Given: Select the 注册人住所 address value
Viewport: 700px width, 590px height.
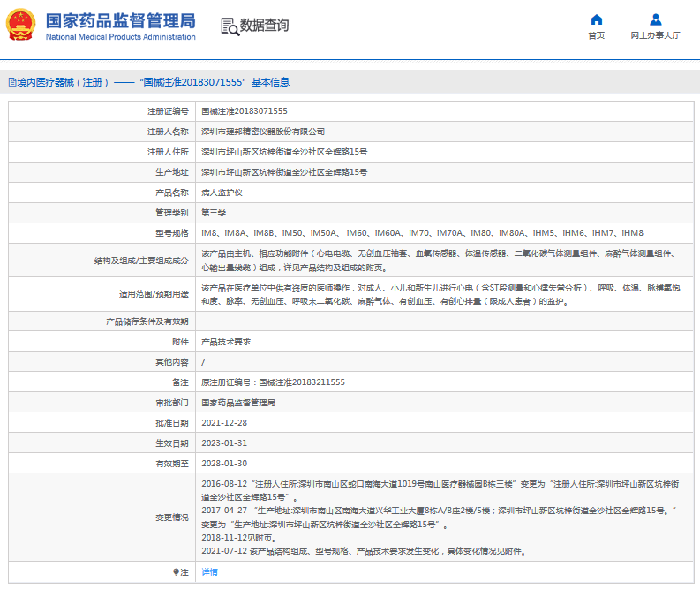Looking at the screenshot, I should coord(284,152).
